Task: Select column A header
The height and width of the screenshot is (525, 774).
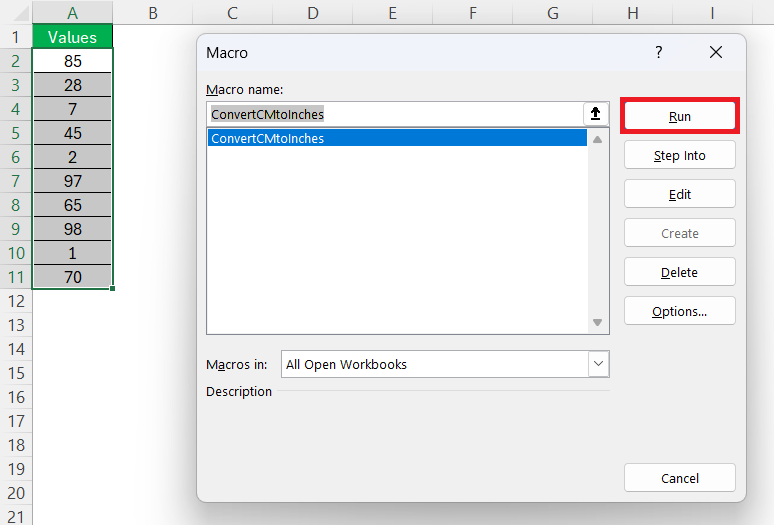Action: tap(73, 13)
